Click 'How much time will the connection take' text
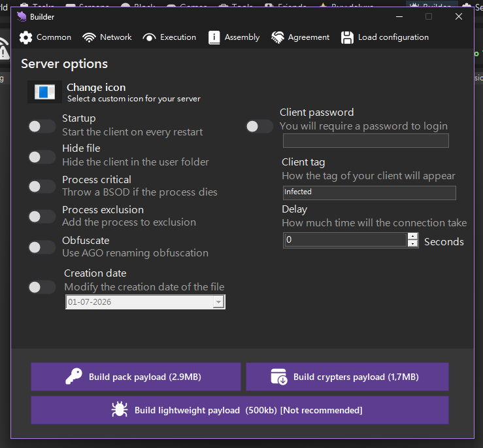 click(x=375, y=223)
